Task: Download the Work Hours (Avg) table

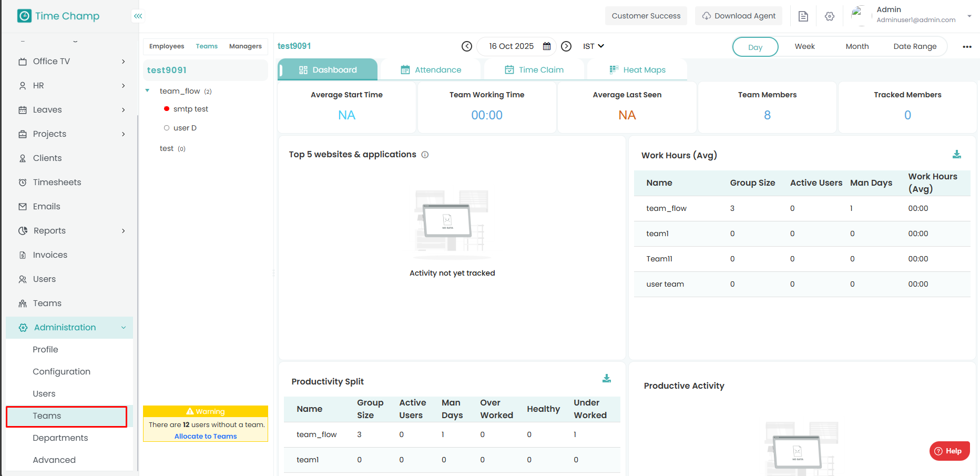Action: 957,155
